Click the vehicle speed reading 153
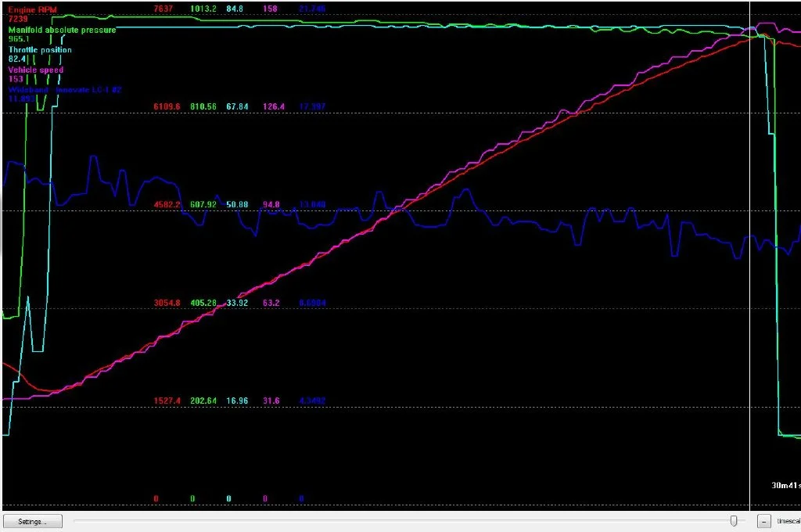This screenshot has width=801, height=532. (16, 79)
